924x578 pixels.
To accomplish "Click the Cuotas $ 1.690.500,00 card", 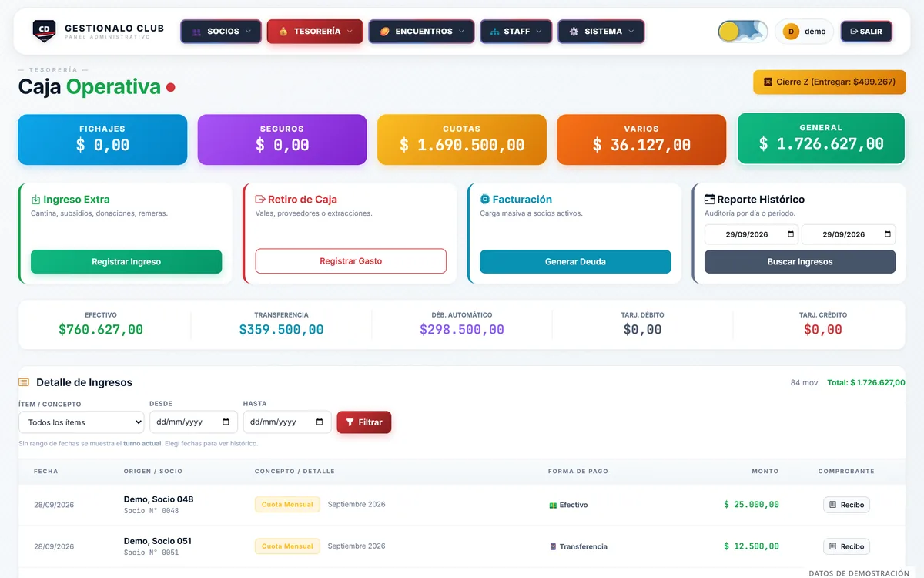I will click(x=462, y=139).
